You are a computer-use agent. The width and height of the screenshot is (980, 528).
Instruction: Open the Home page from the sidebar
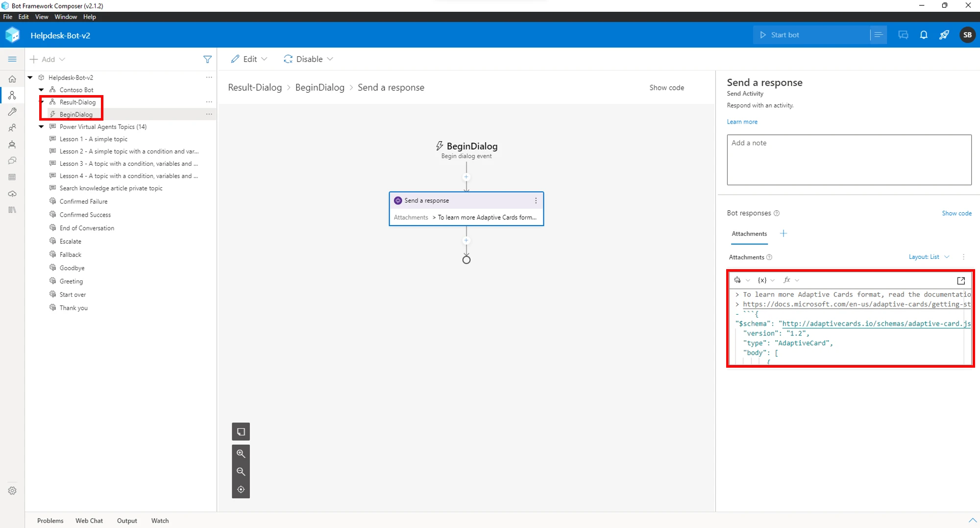click(12, 78)
